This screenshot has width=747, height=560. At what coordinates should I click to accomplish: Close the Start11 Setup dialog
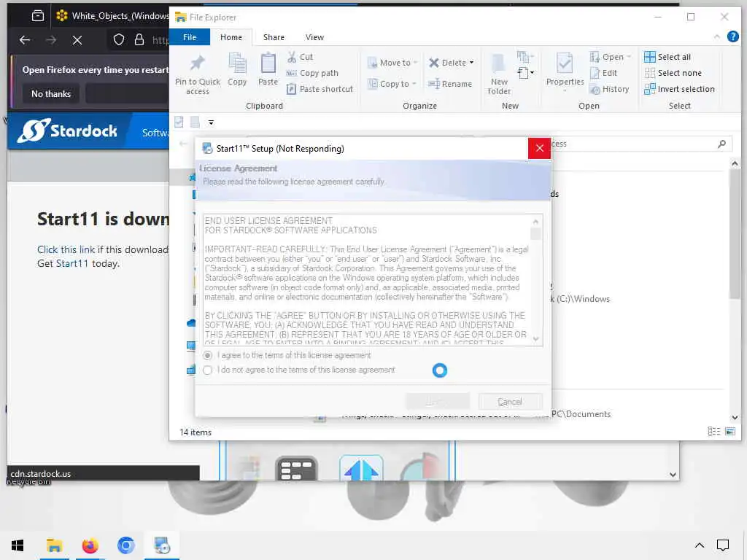(x=539, y=149)
